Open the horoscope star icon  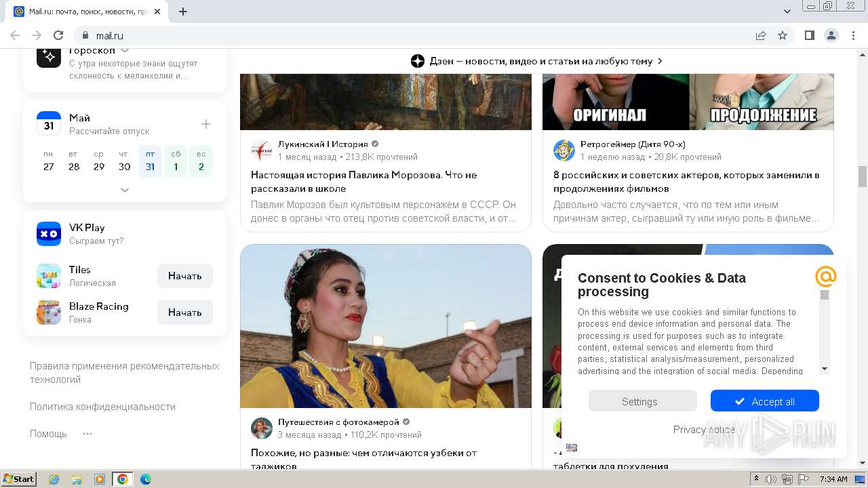tap(49, 57)
